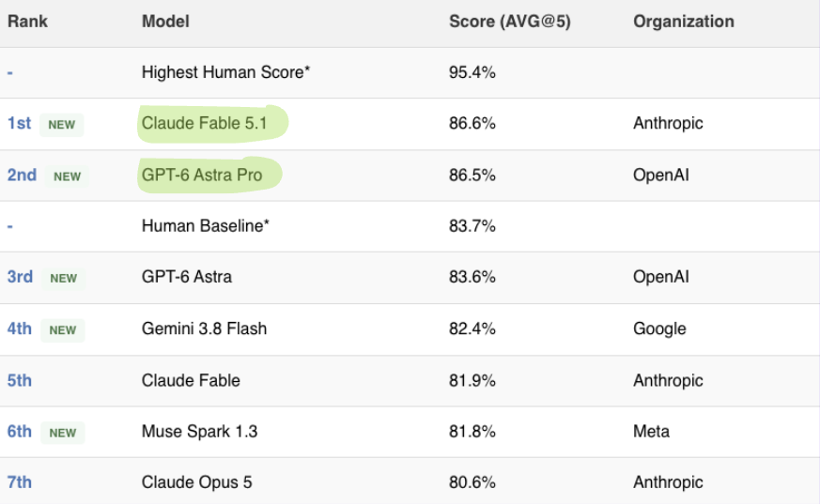The width and height of the screenshot is (820, 504).
Task: Click the Organization column header
Action: coord(684,22)
